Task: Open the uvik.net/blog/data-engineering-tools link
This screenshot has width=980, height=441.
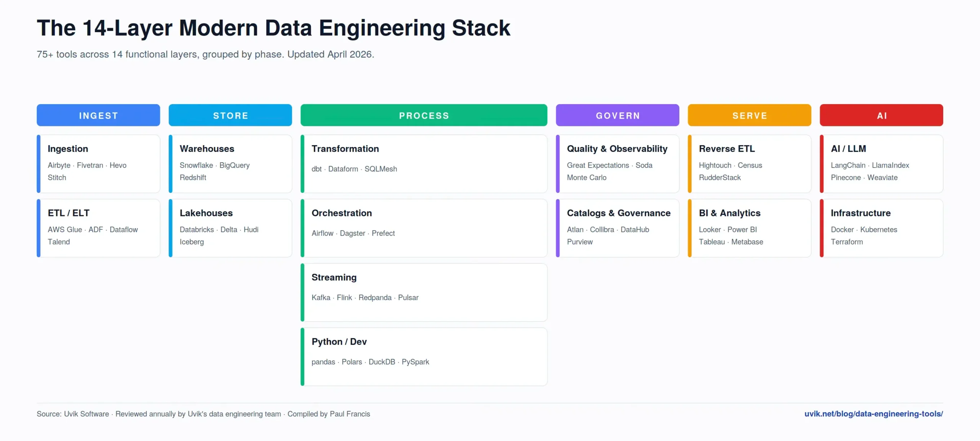Action: point(874,414)
